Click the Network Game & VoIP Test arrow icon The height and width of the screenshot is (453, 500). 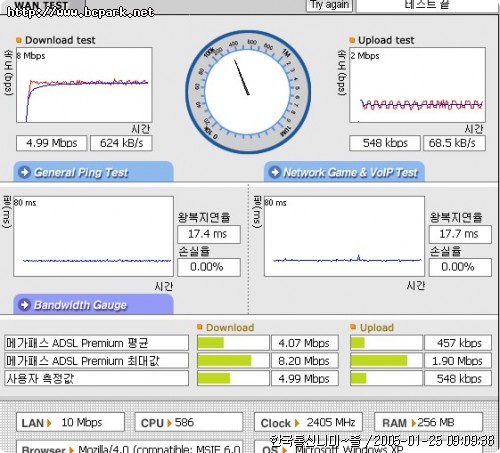pos(275,172)
